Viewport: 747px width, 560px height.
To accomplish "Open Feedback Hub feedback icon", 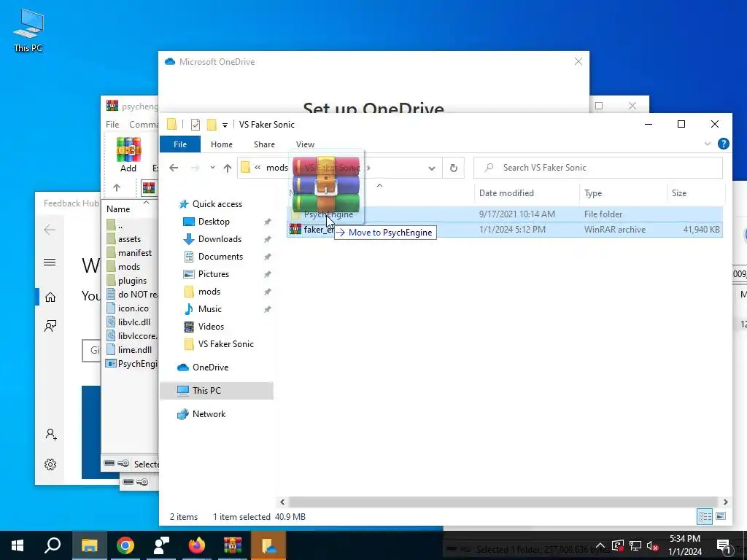I will pyautogui.click(x=50, y=326).
